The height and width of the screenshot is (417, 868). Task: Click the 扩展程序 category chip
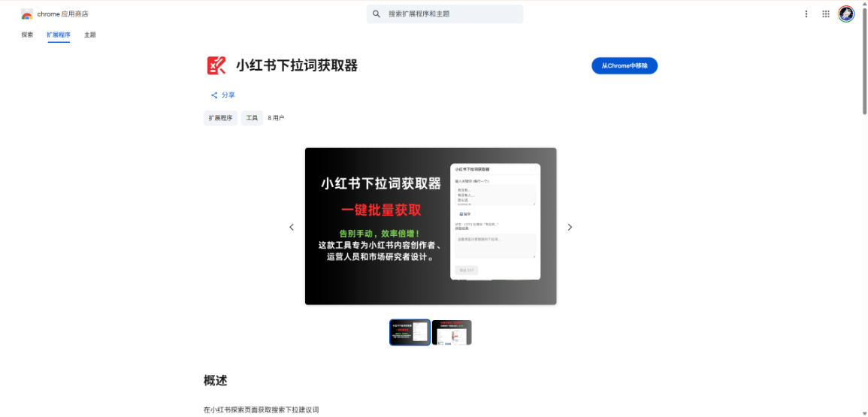(220, 118)
